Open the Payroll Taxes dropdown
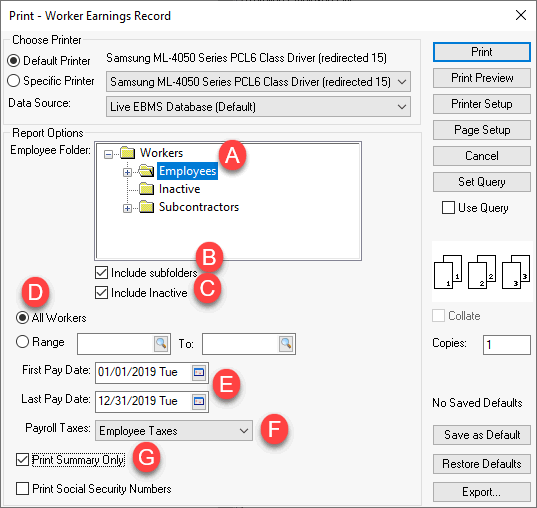The image size is (537, 508). [x=174, y=431]
